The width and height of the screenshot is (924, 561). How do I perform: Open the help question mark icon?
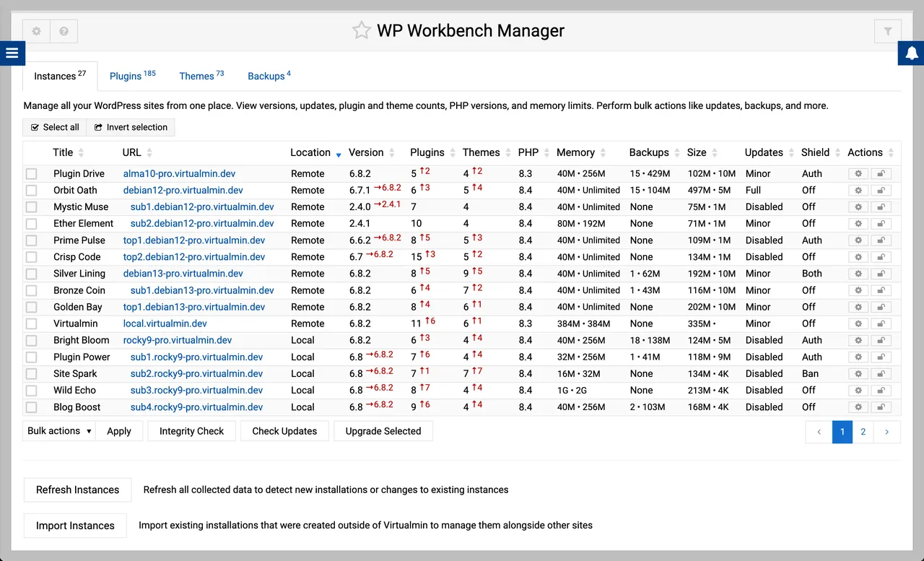(x=64, y=31)
